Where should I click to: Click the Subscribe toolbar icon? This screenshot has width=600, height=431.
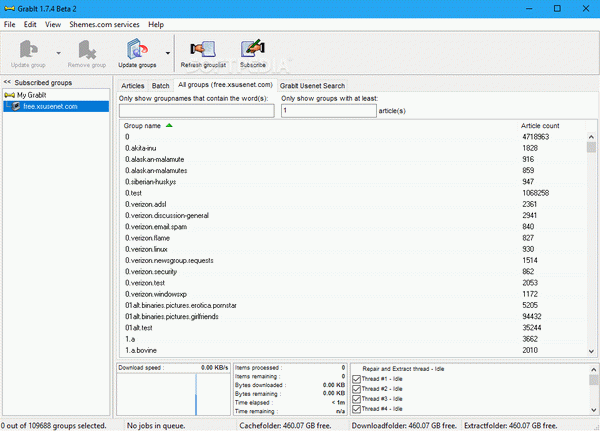click(253, 48)
